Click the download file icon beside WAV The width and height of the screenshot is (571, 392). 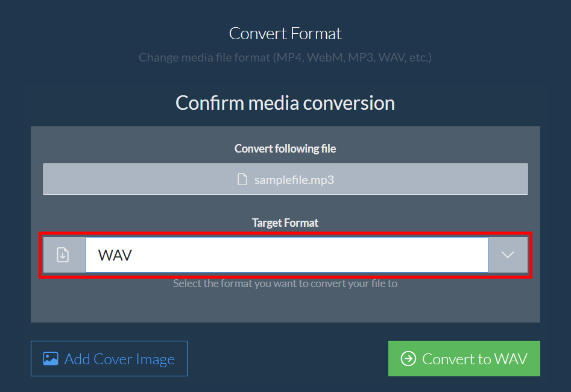[63, 254]
